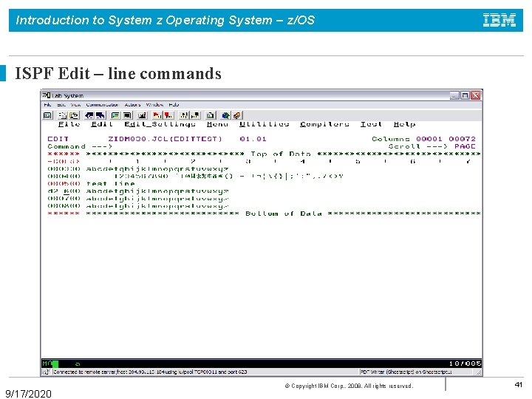
Task: Select ISPF action bar Help
Action: pos(404,124)
